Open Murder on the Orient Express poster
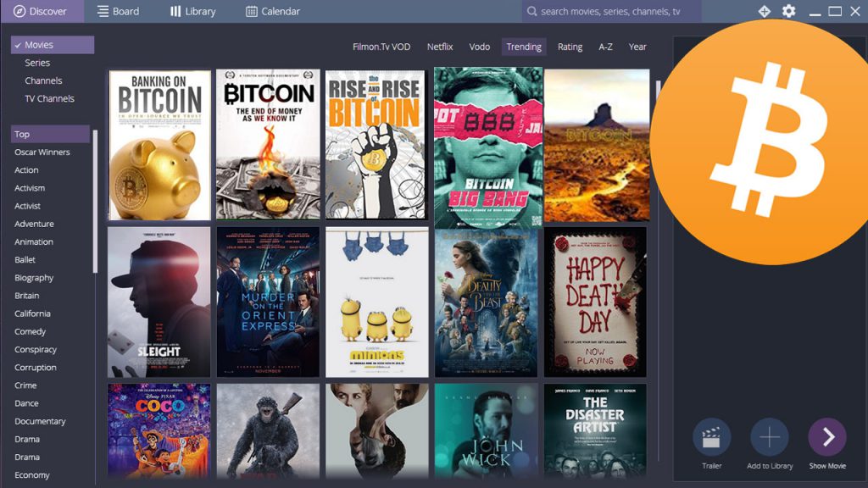The image size is (868, 488). (x=268, y=302)
